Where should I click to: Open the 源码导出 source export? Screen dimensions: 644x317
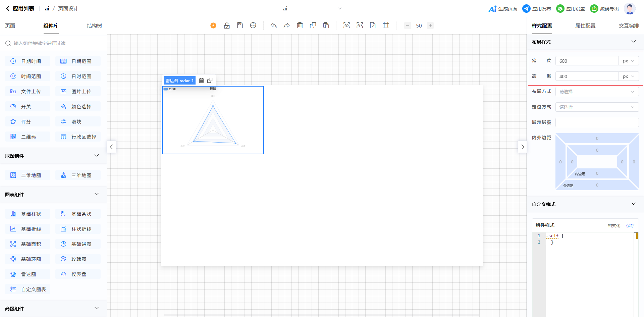(x=604, y=9)
